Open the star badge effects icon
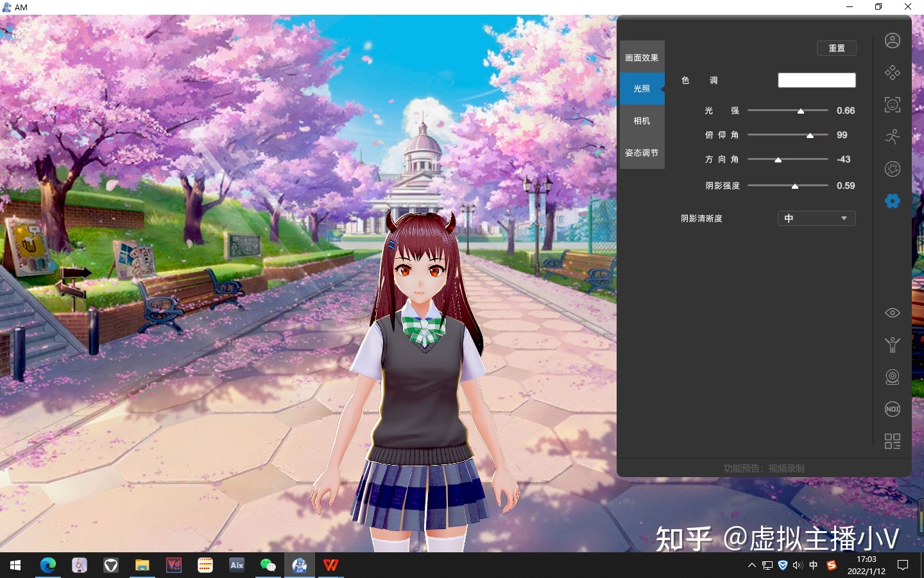The height and width of the screenshot is (578, 924). coord(892,169)
